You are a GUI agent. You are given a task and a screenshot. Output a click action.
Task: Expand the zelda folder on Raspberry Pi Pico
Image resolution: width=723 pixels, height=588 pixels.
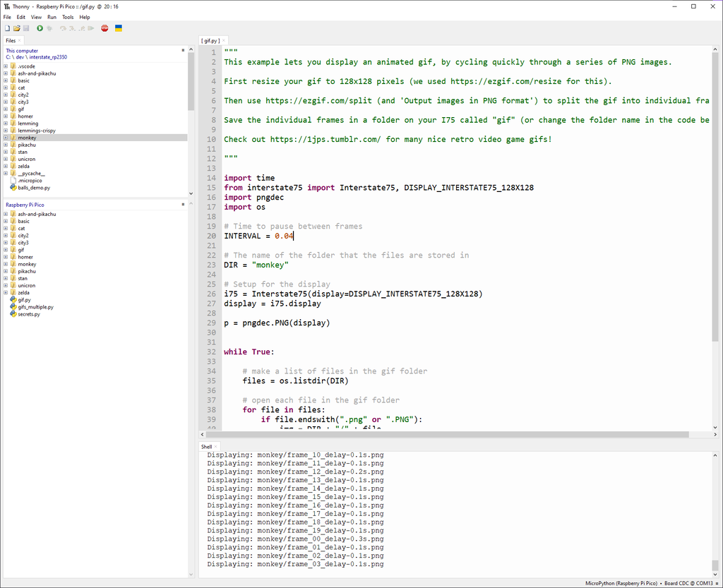click(x=6, y=293)
